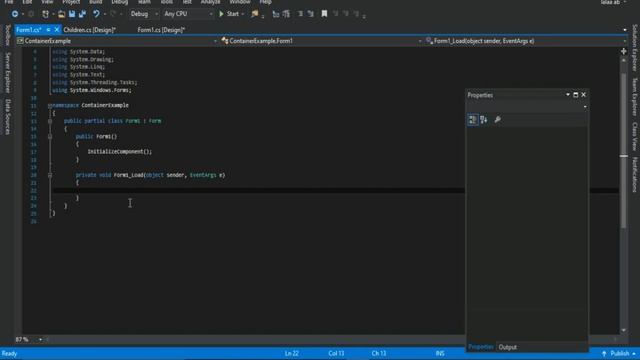Close the Form1.cs tab
Viewport: 640px width, 360px height.
point(57,30)
